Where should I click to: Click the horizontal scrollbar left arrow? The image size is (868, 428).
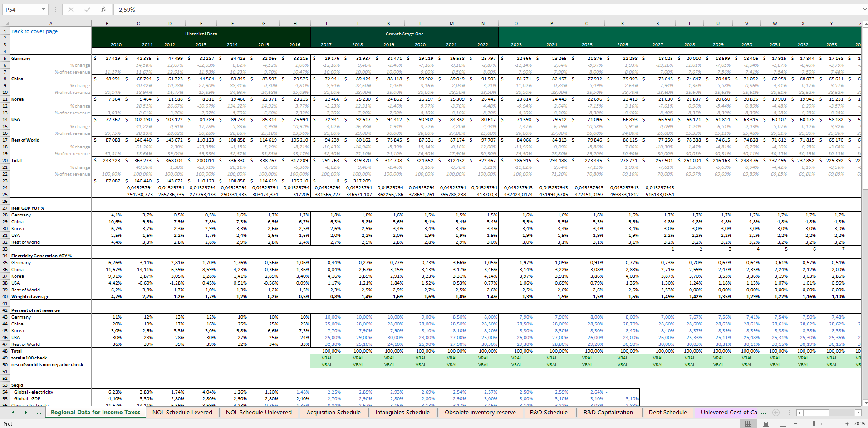[x=799, y=413]
